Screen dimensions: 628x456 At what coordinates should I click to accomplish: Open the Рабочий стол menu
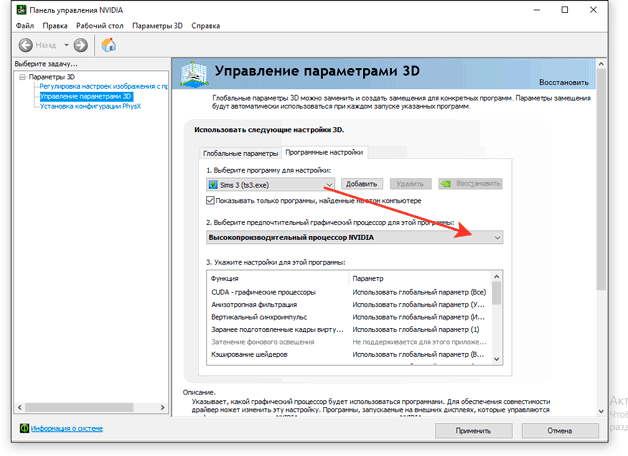click(100, 26)
